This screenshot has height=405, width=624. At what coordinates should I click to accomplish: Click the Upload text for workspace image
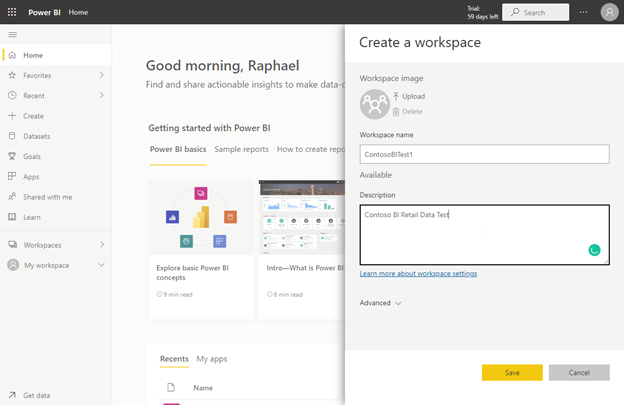point(413,96)
